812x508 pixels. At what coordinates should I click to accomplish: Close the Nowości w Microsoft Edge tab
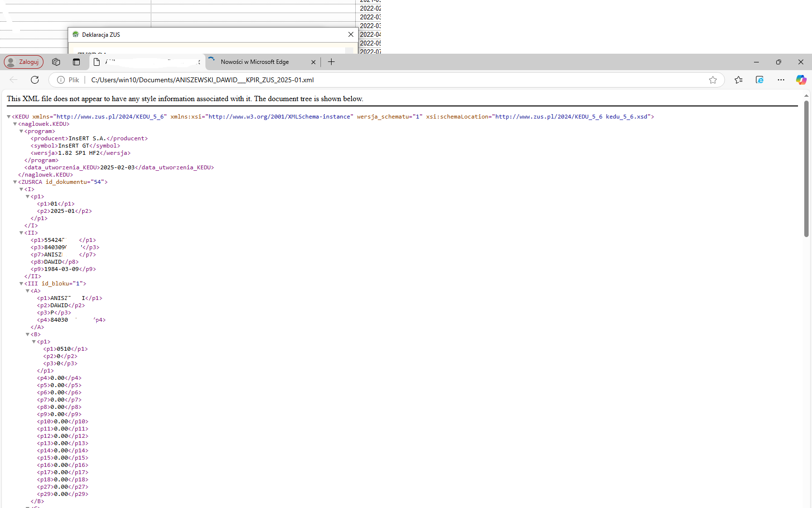click(x=313, y=62)
